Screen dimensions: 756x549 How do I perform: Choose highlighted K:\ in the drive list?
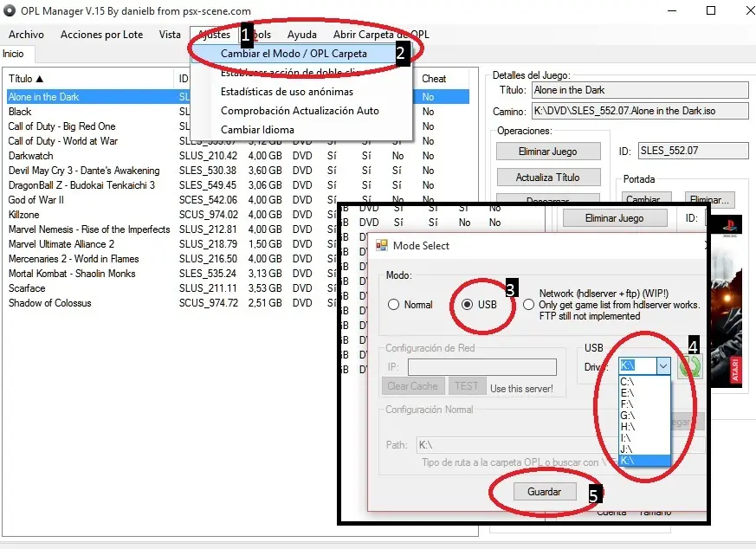[x=644, y=461]
